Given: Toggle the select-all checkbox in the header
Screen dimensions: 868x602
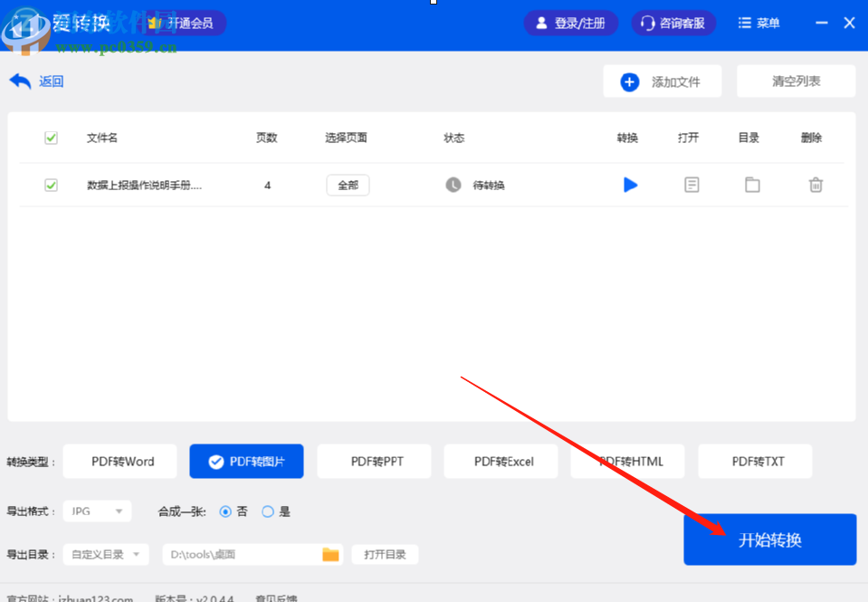Looking at the screenshot, I should click(51, 138).
